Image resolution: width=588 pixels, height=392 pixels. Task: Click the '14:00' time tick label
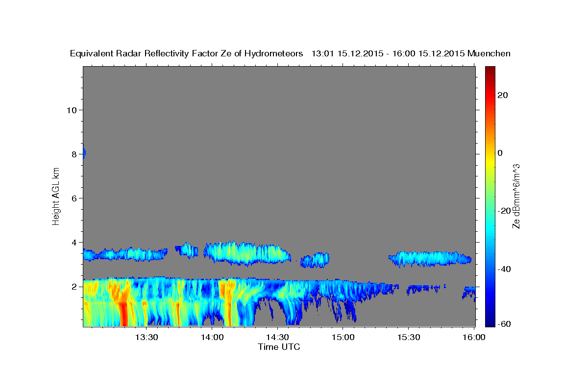coord(212,338)
